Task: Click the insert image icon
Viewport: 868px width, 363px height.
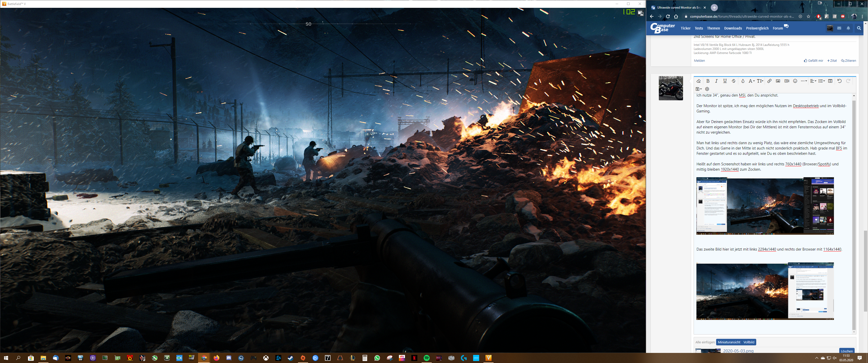Action: (x=778, y=81)
